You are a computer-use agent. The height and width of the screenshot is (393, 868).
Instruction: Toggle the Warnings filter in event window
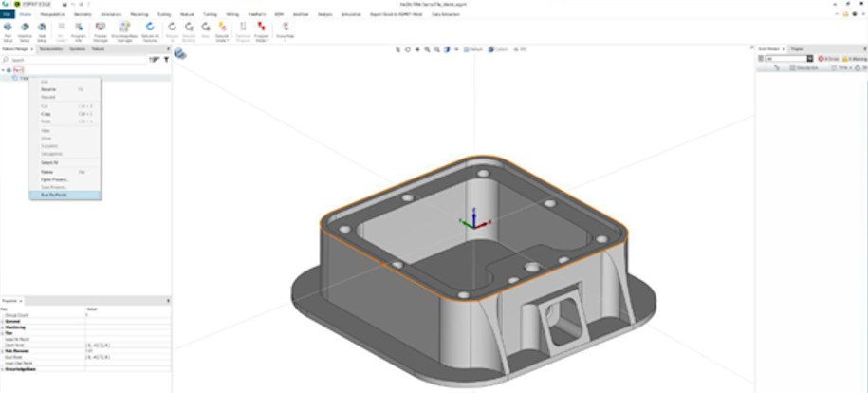pos(856,59)
